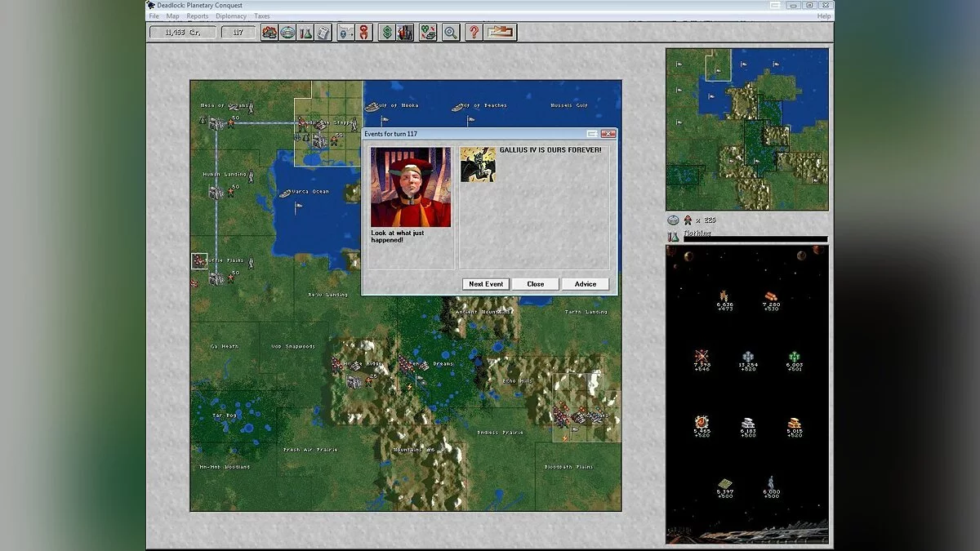The height and width of the screenshot is (551, 980).
Task: Open the Reports menu
Action: pyautogui.click(x=198, y=16)
